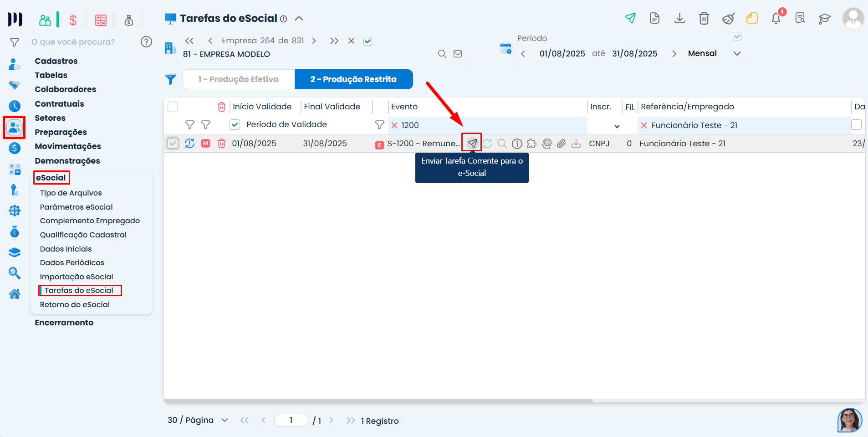Open the graduation cap training icon
This screenshot has width=868, height=437.
(x=824, y=19)
